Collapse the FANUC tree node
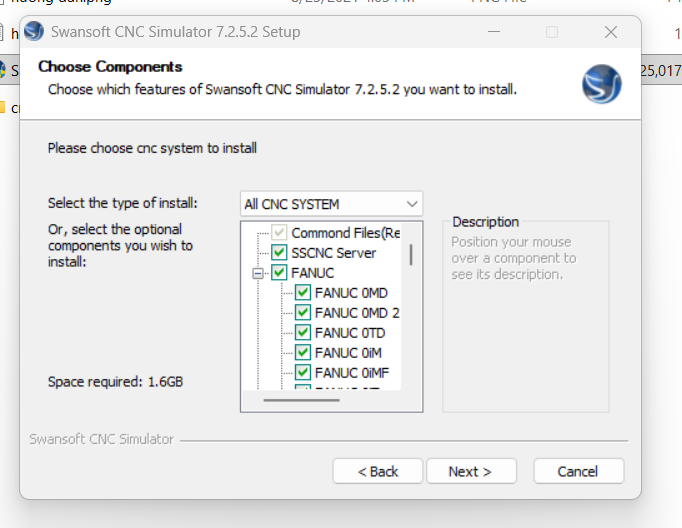The width and height of the screenshot is (682, 528). pos(258,273)
